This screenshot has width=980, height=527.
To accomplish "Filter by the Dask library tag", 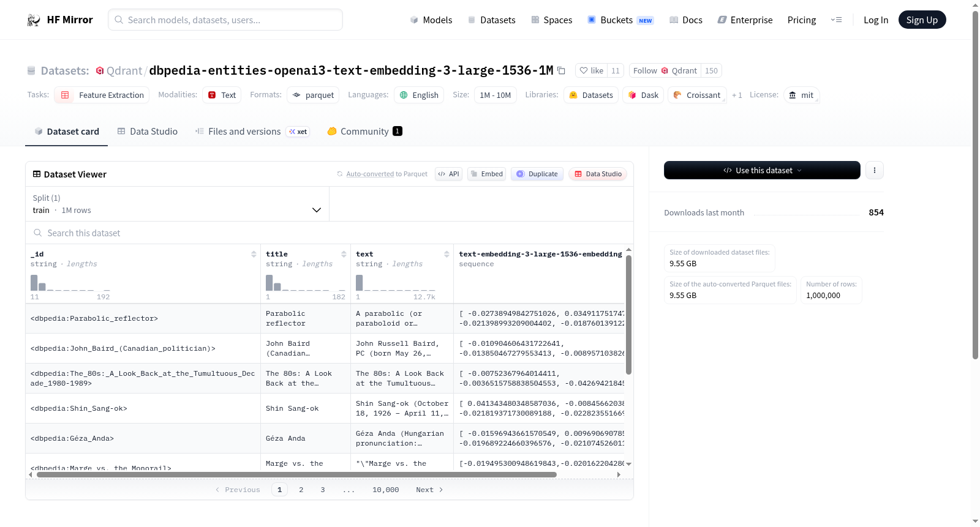I will tap(643, 95).
